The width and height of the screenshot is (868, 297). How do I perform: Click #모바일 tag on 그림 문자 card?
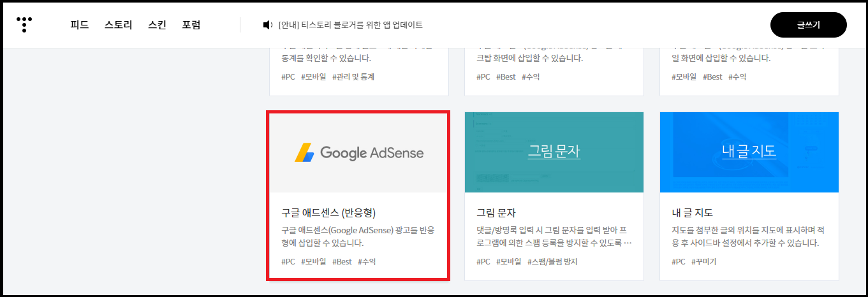508,261
